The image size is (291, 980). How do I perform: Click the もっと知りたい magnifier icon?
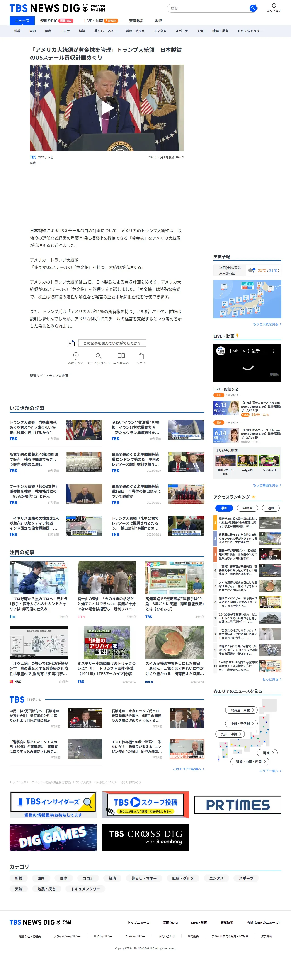click(98, 356)
